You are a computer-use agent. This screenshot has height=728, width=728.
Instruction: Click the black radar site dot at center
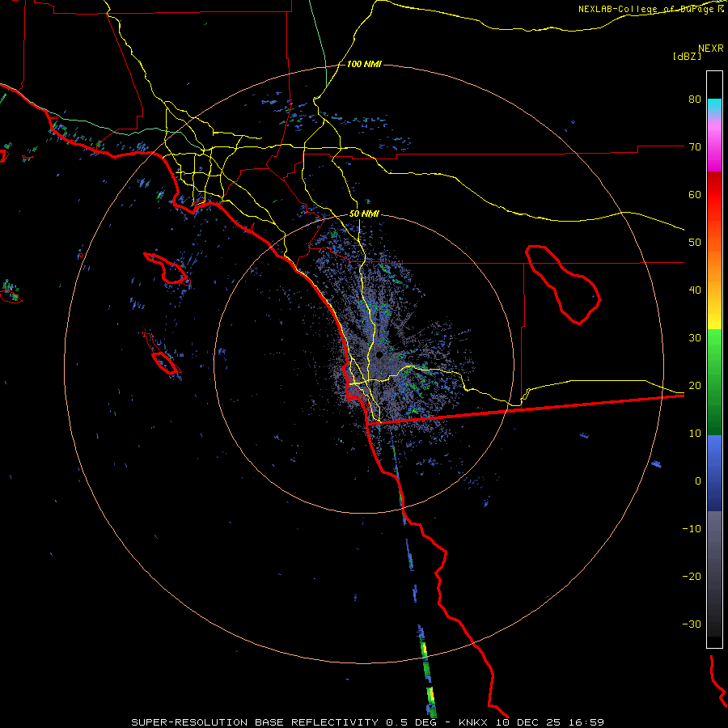click(x=379, y=355)
